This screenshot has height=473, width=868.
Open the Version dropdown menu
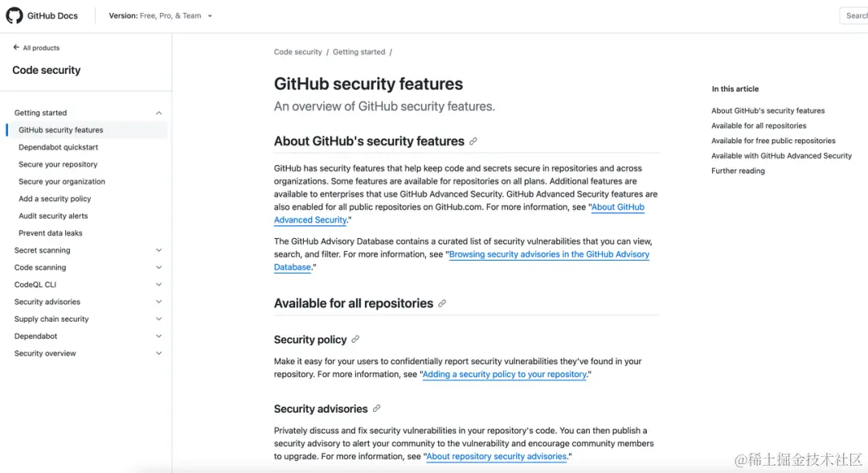161,15
